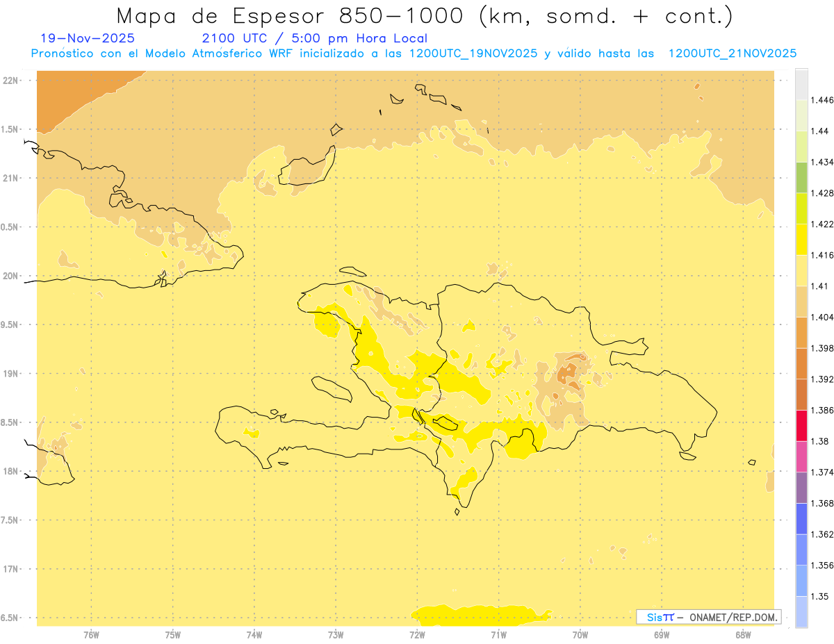Click the legend value '1.428'
Viewport: 834px width, 644px height.
pos(824,193)
